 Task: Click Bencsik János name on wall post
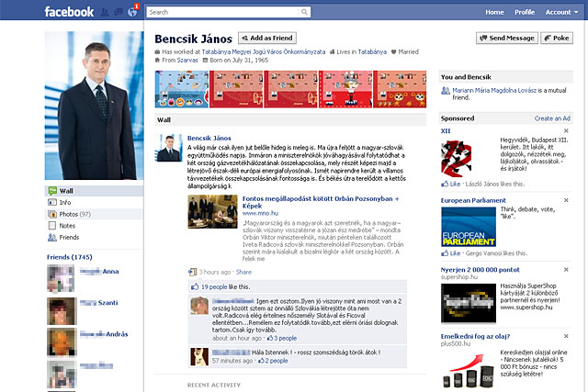click(x=209, y=138)
